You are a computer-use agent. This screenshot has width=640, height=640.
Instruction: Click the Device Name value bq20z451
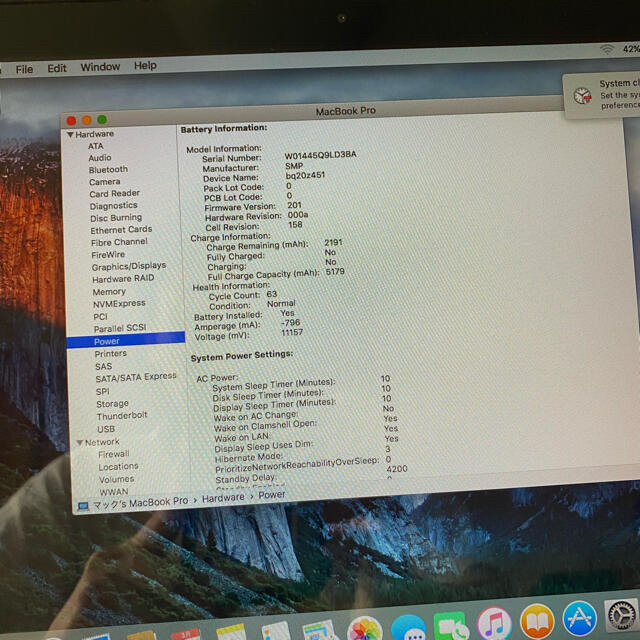[305, 176]
